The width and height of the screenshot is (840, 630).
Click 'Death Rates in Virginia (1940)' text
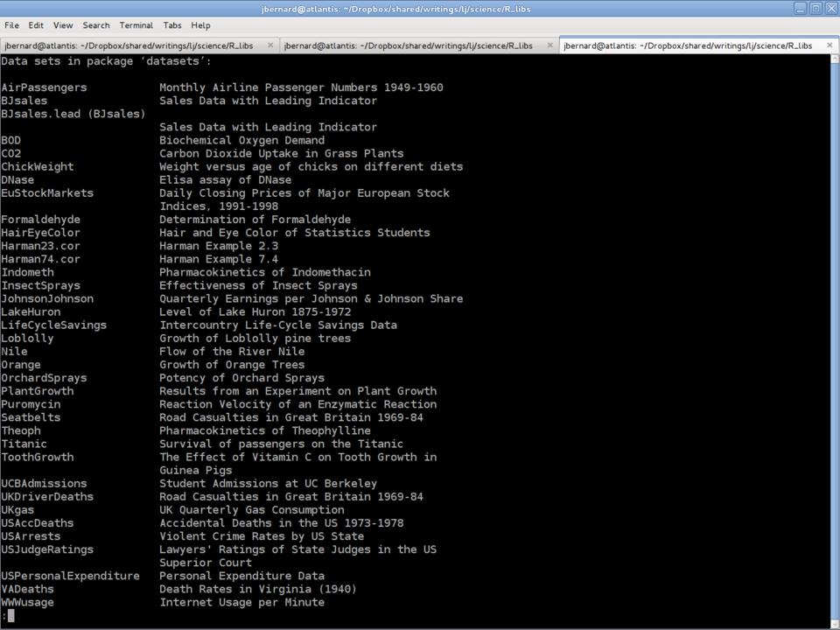pos(257,589)
